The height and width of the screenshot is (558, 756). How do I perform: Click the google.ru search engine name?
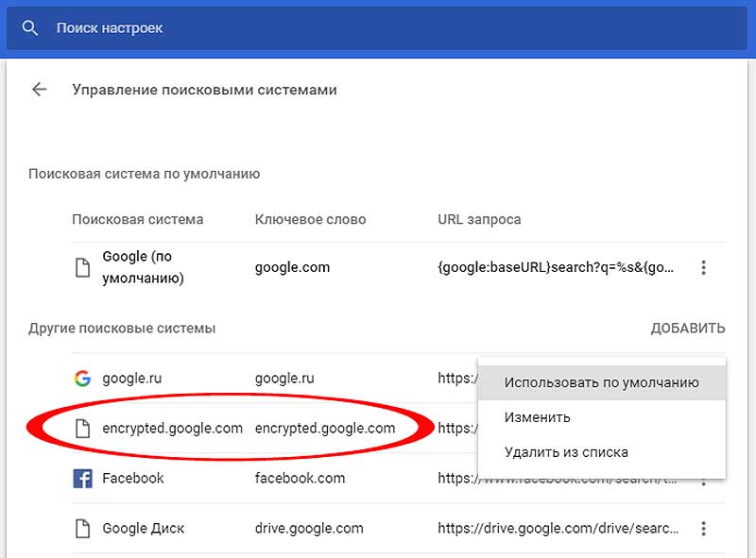click(x=131, y=379)
